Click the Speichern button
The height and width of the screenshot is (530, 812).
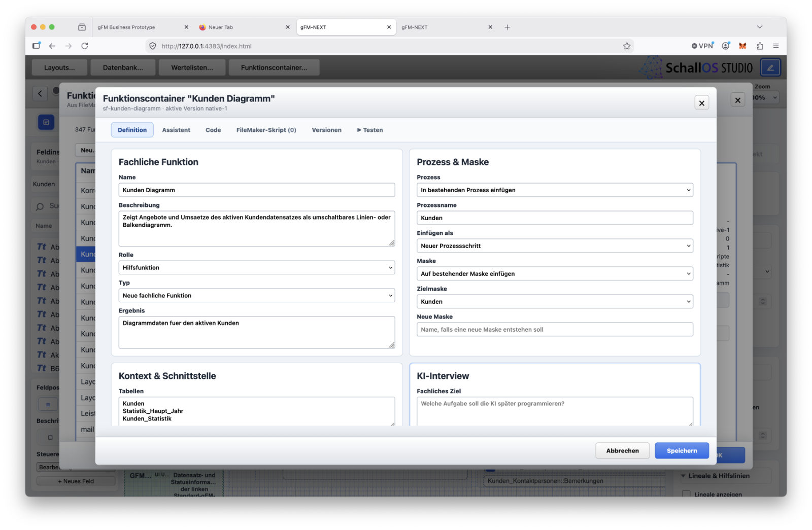[682, 450]
